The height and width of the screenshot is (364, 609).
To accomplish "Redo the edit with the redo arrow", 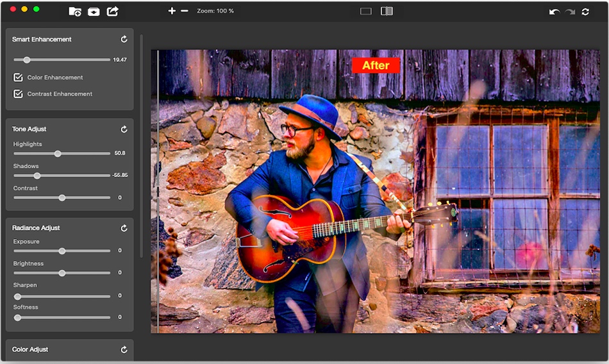I will pos(570,12).
